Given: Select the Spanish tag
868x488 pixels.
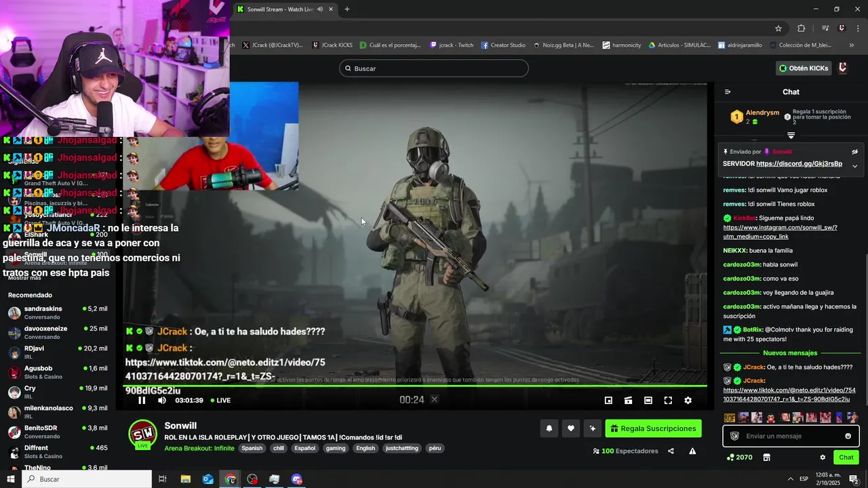Looking at the screenshot, I should coord(252,448).
